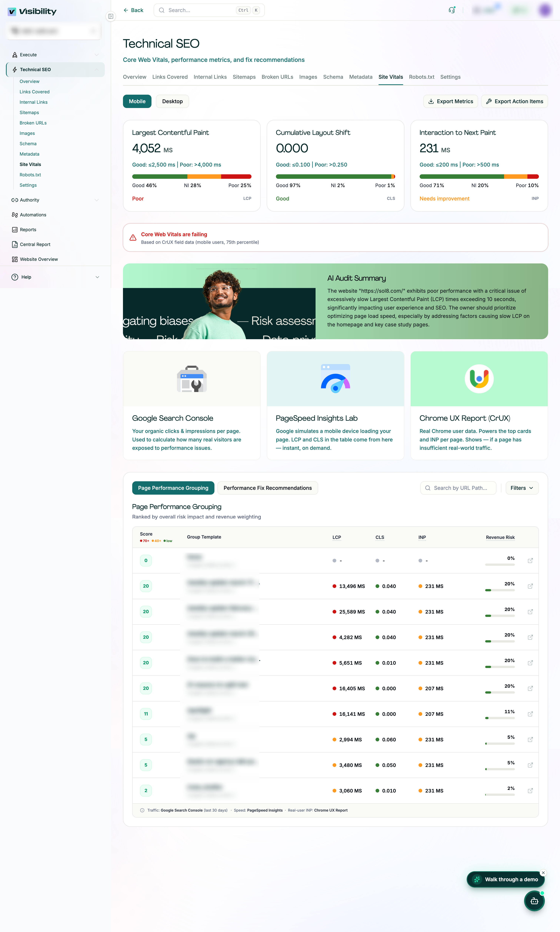
Task: Click the AI Audit Summary banner image
Action: (219, 301)
